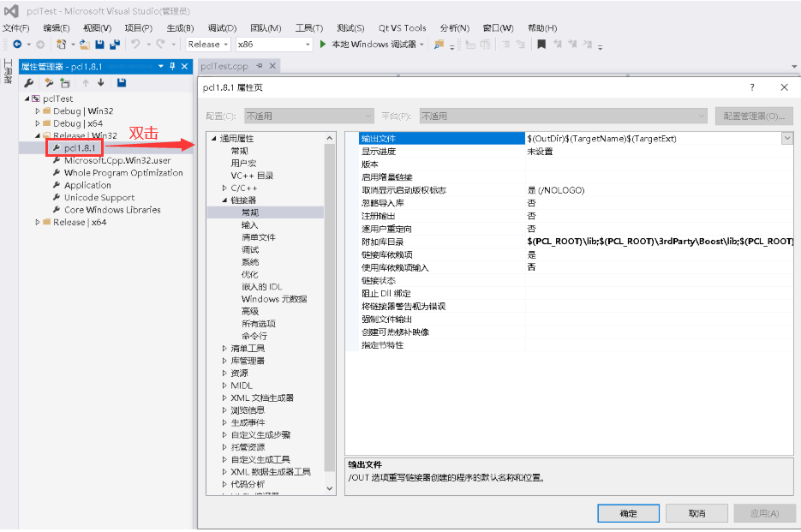
Task: Select Microsoft.Cpp.Win32.user property sheet
Action: (x=117, y=160)
